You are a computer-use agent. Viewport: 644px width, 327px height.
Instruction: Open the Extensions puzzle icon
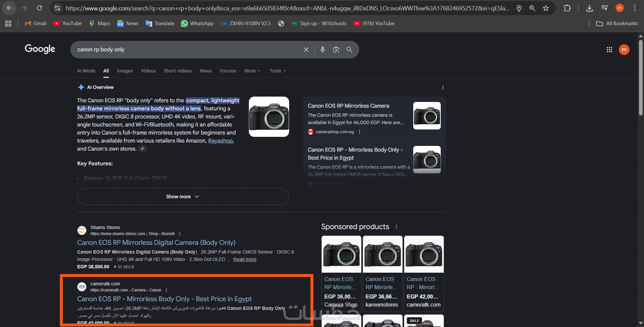pyautogui.click(x=567, y=8)
